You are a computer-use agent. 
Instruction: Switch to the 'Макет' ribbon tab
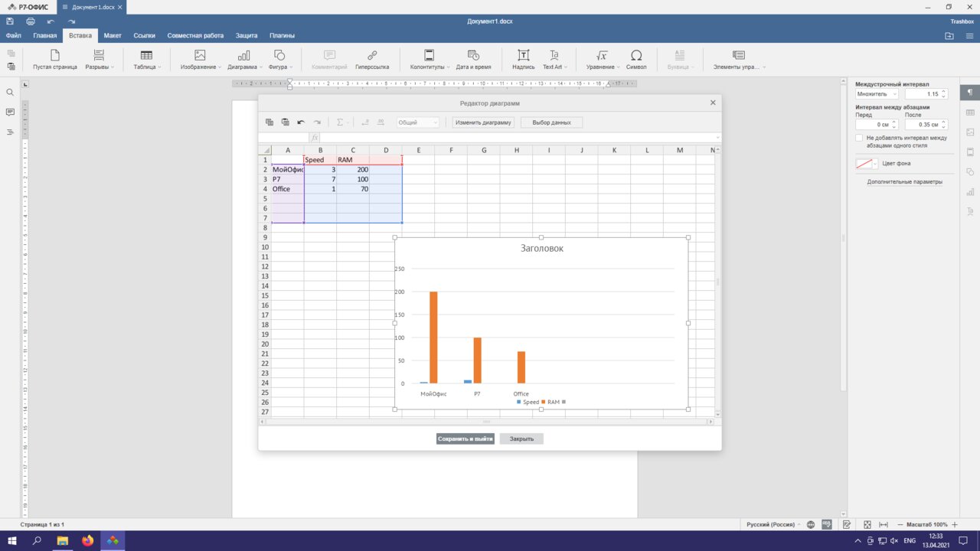tap(113, 35)
